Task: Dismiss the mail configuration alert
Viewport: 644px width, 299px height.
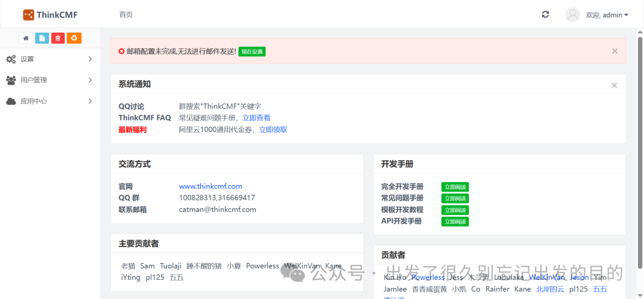Action: coord(615,51)
